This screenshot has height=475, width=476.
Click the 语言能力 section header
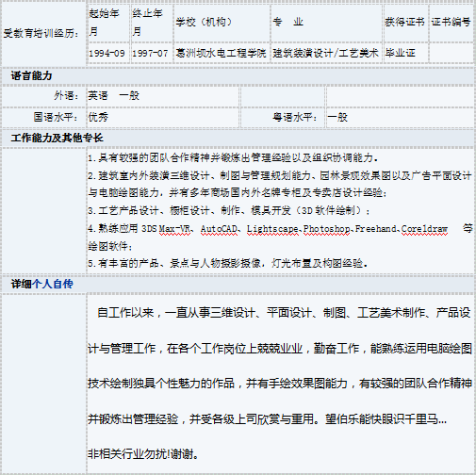click(31, 75)
